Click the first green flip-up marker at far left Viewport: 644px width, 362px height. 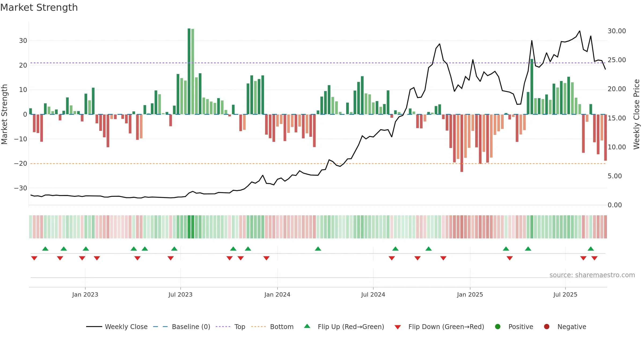click(45, 249)
